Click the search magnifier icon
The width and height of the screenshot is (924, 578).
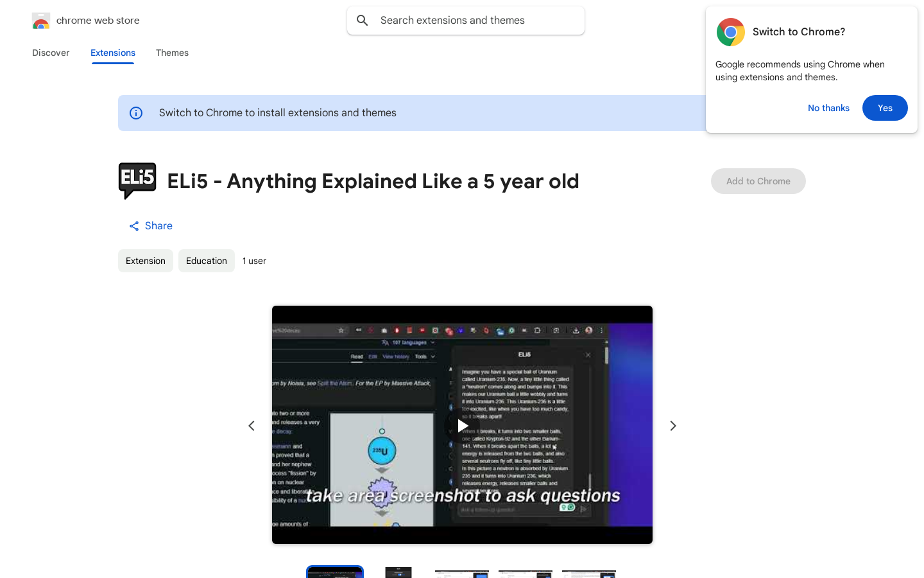pos(363,21)
